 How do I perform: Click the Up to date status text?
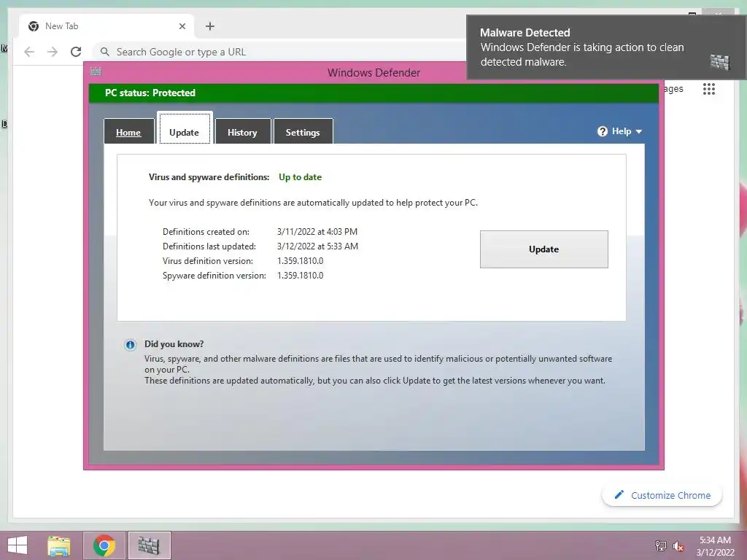[300, 177]
